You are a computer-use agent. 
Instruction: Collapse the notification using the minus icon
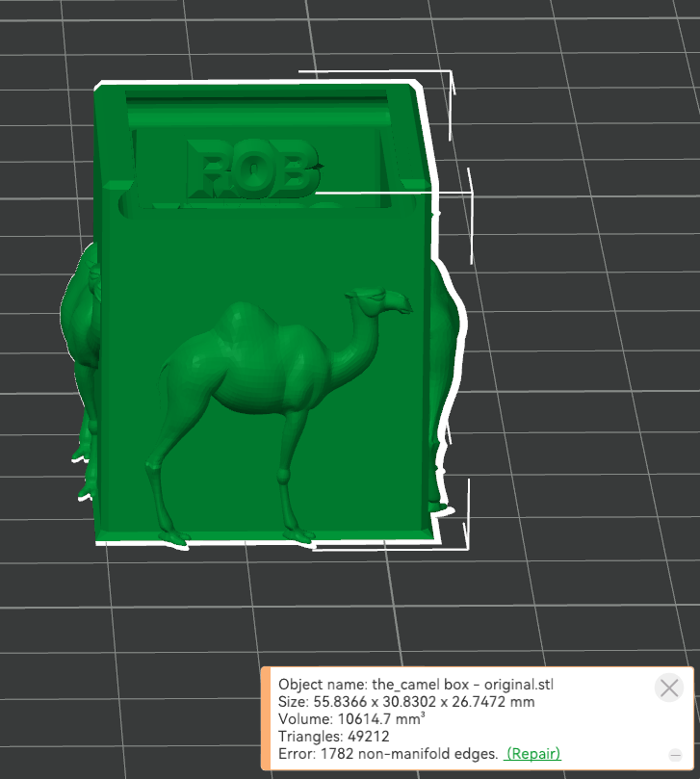point(675,755)
